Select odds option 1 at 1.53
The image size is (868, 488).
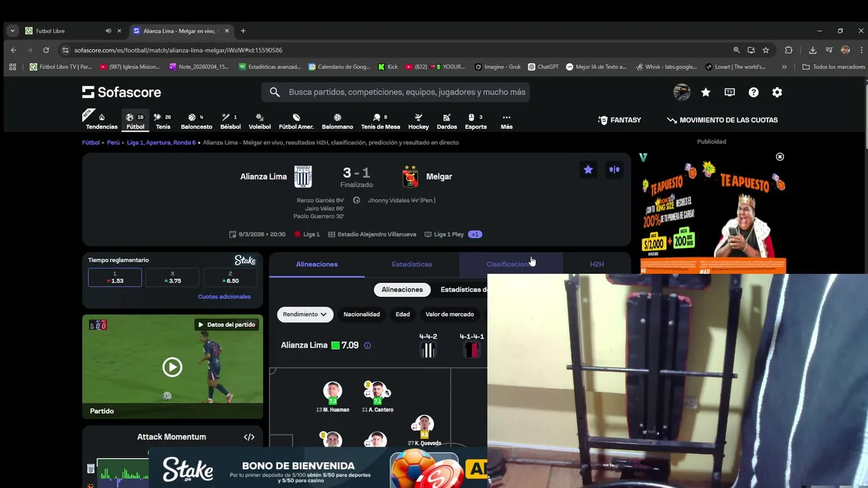click(115, 277)
